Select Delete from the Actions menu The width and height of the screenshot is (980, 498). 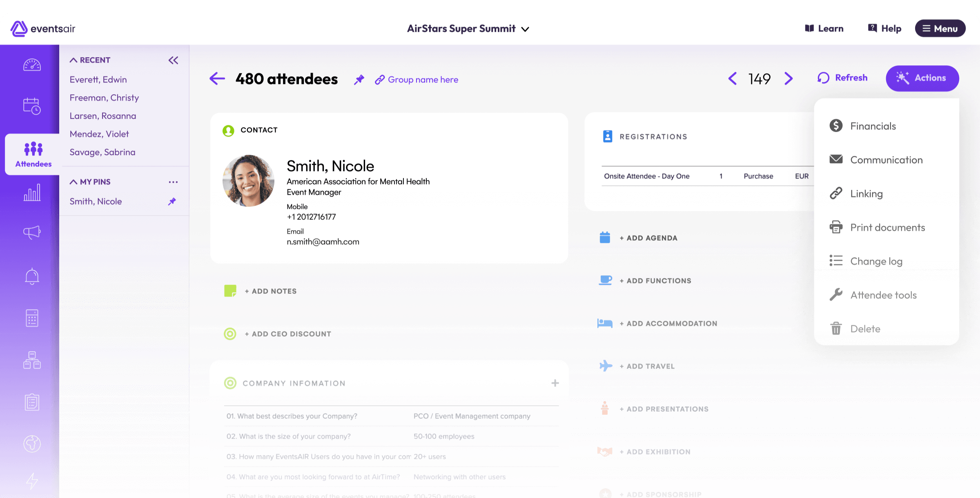(x=865, y=329)
